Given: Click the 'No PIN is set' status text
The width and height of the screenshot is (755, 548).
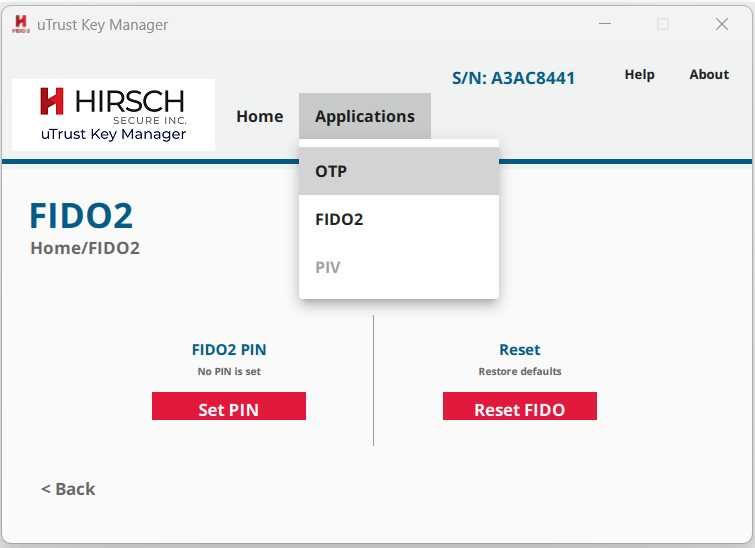Looking at the screenshot, I should pos(229,371).
